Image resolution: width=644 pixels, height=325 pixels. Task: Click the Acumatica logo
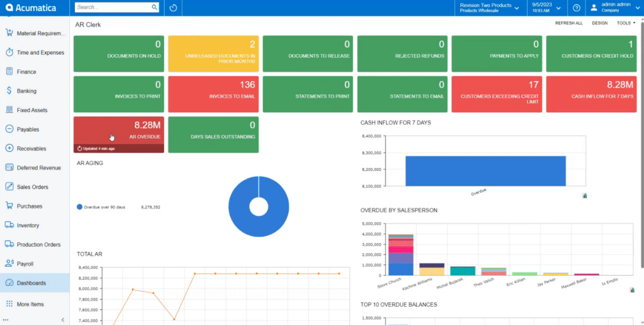pyautogui.click(x=30, y=8)
